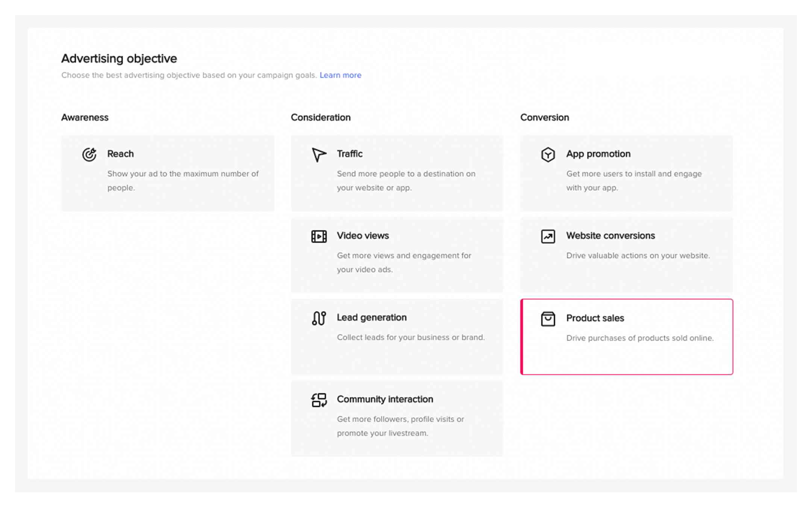Image resolution: width=812 pixels, height=508 pixels.
Task: Select the Reach objective card
Action: click(x=168, y=173)
